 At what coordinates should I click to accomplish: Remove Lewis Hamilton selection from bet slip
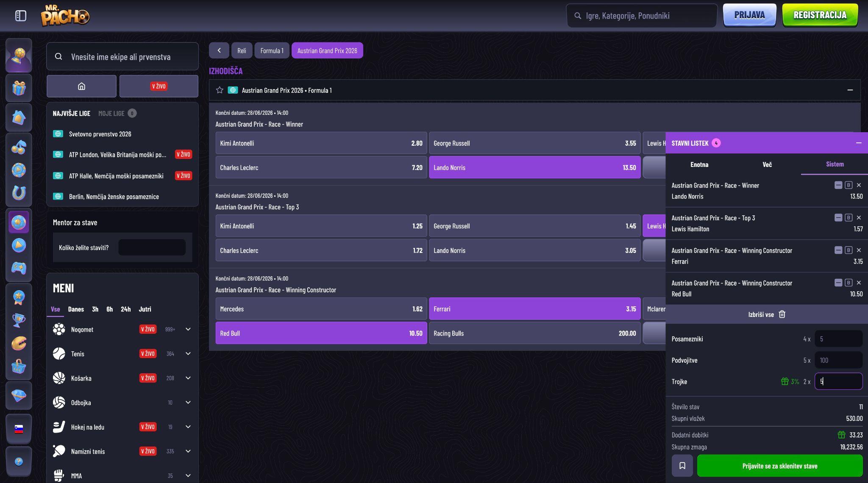pos(859,218)
